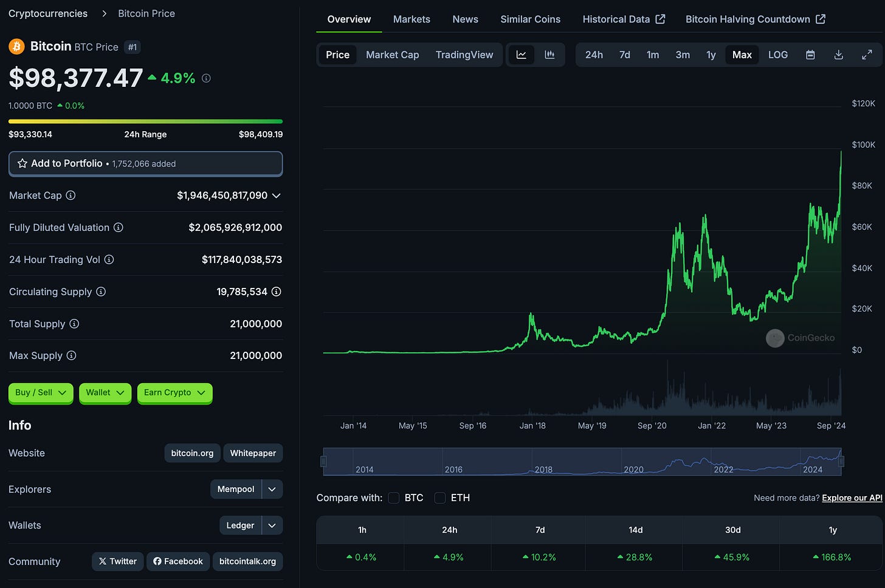Select the line chart view icon

click(x=522, y=55)
